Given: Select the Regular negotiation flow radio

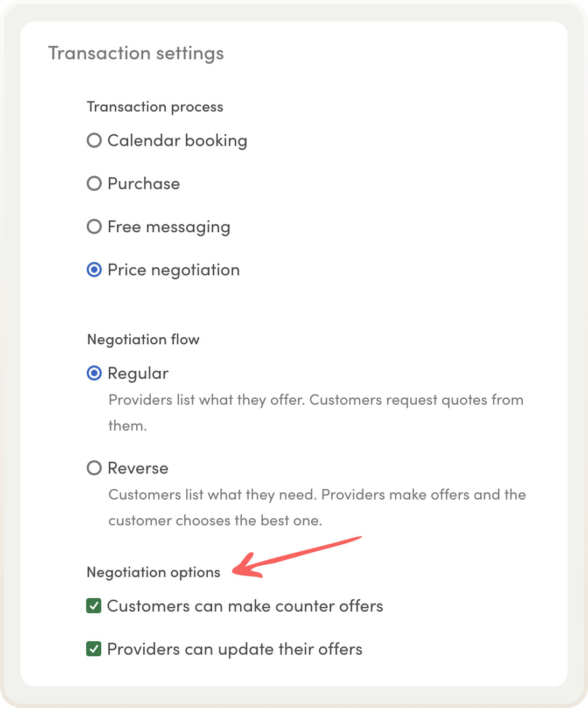Looking at the screenshot, I should tap(94, 373).
